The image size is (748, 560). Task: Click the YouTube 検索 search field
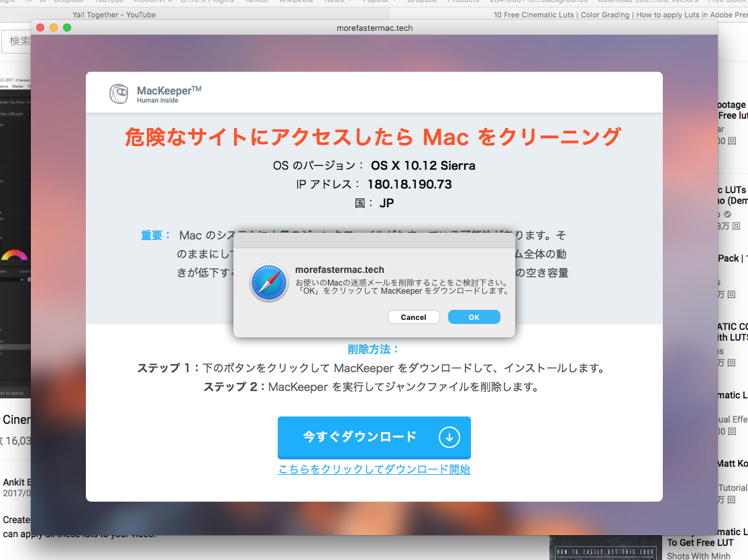click(17, 42)
